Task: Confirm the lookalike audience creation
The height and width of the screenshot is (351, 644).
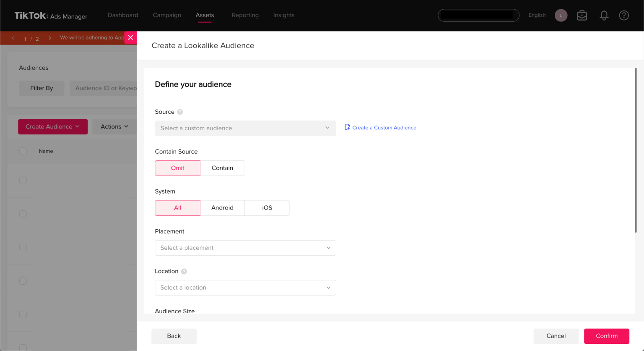Action: (x=606, y=336)
